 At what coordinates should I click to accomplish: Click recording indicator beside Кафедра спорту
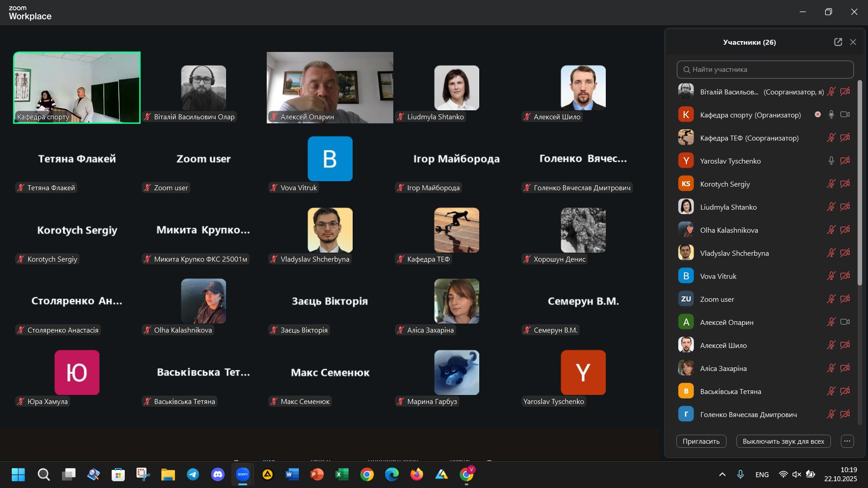coord(817,115)
